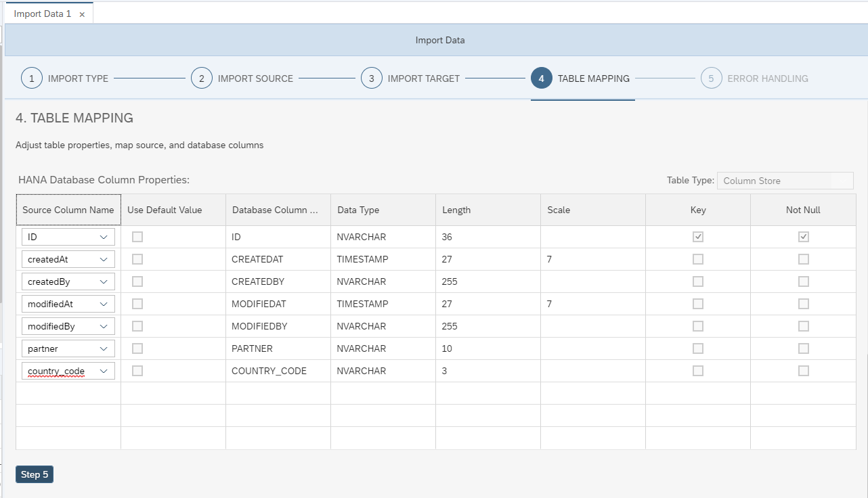Jump to step 5 Error Handling

point(711,78)
